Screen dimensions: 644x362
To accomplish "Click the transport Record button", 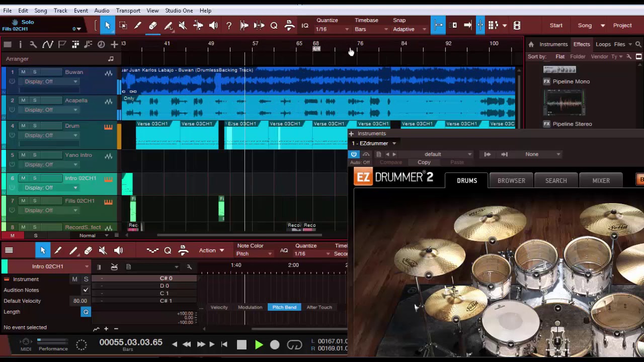I will [275, 345].
